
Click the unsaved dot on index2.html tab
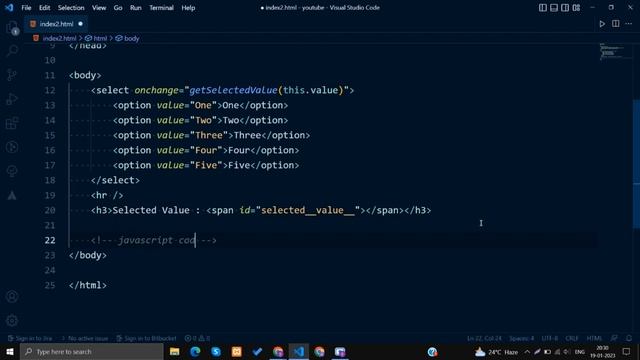80,24
